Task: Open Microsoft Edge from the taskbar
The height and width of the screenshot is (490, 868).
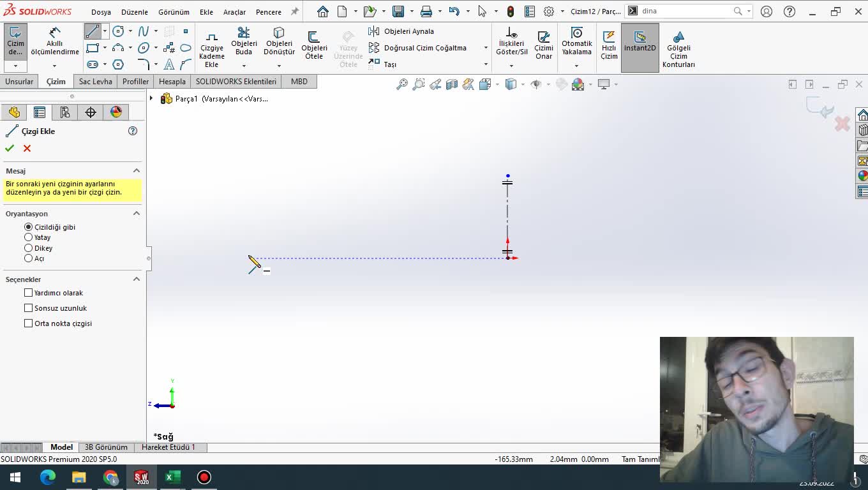Action: 48,477
